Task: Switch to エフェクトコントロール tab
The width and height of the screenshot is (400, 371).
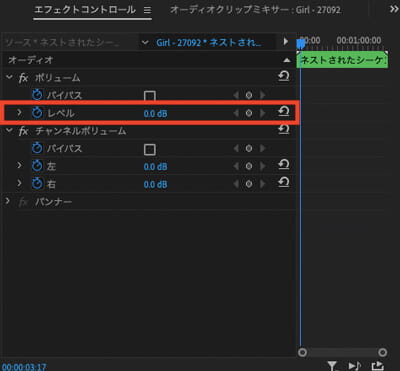Action: pyautogui.click(x=85, y=10)
